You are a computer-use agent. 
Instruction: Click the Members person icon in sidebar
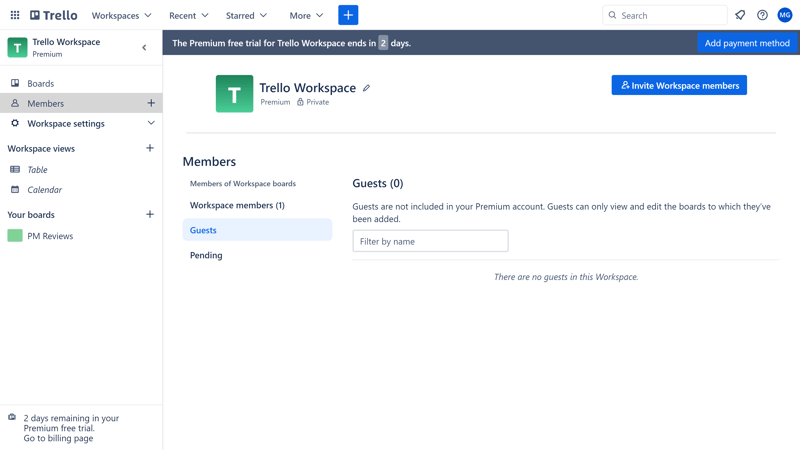coord(15,103)
